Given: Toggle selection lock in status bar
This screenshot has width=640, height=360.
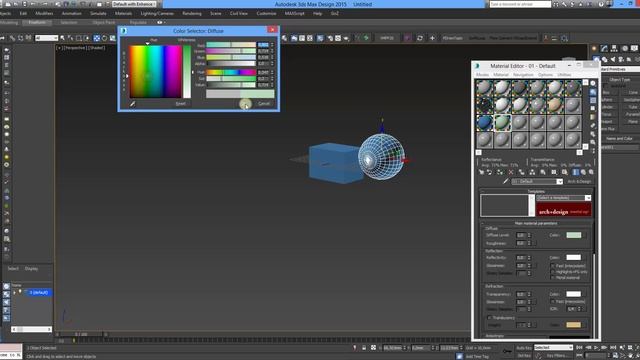Looking at the screenshot, I should pos(364,348).
